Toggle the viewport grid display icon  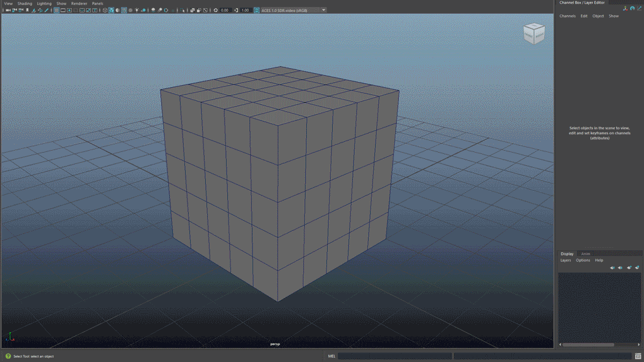56,10
